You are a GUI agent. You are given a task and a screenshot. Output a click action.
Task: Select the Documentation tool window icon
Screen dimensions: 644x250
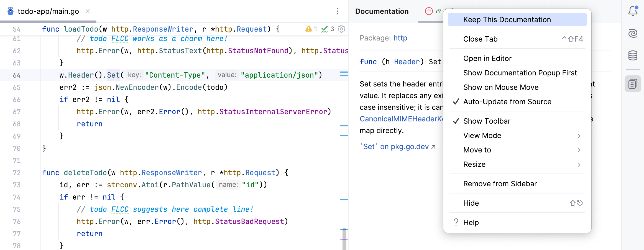[x=633, y=83]
